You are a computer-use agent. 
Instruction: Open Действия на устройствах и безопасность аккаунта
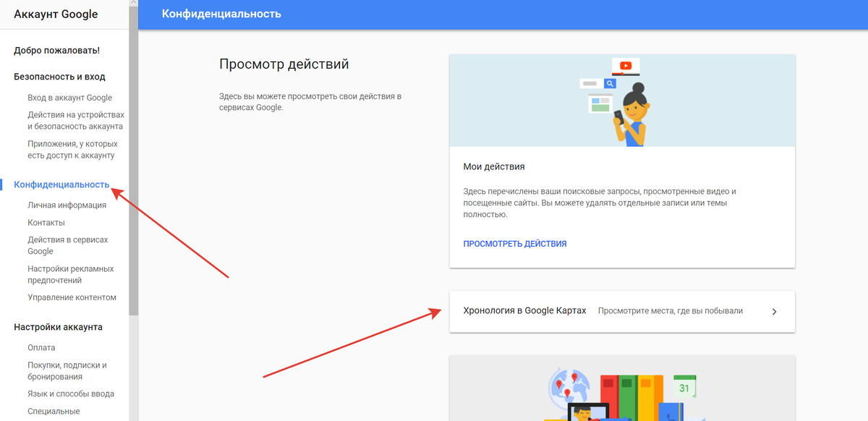coord(76,121)
